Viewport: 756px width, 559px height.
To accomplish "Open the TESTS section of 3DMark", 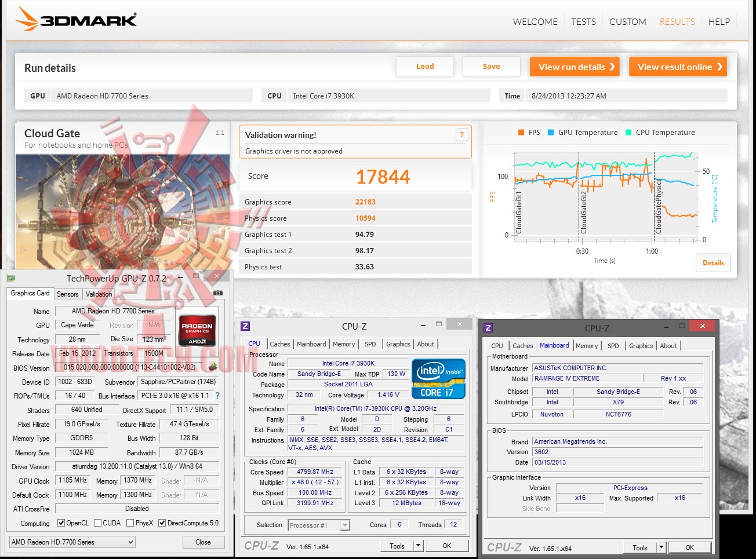I will click(583, 21).
